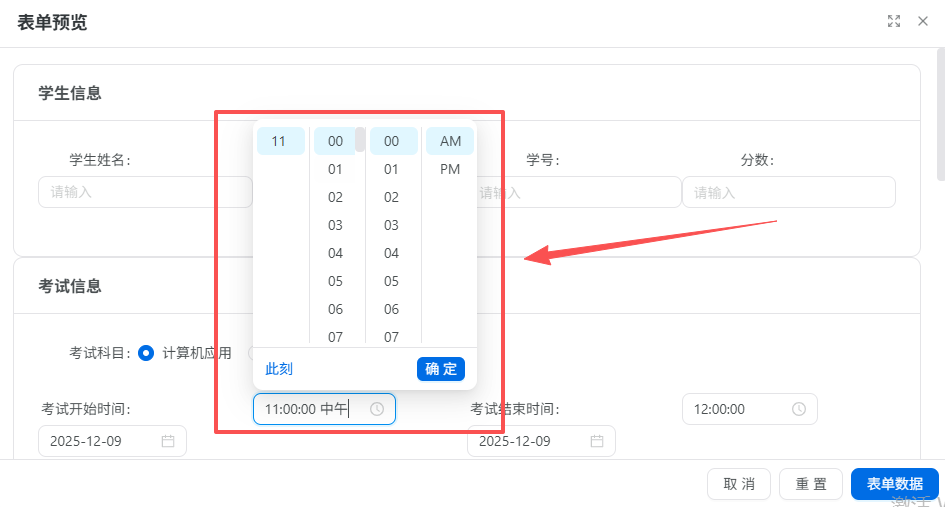Select the 计算机应用 radio button
Viewport: 945px width, 507px height.
[146, 353]
